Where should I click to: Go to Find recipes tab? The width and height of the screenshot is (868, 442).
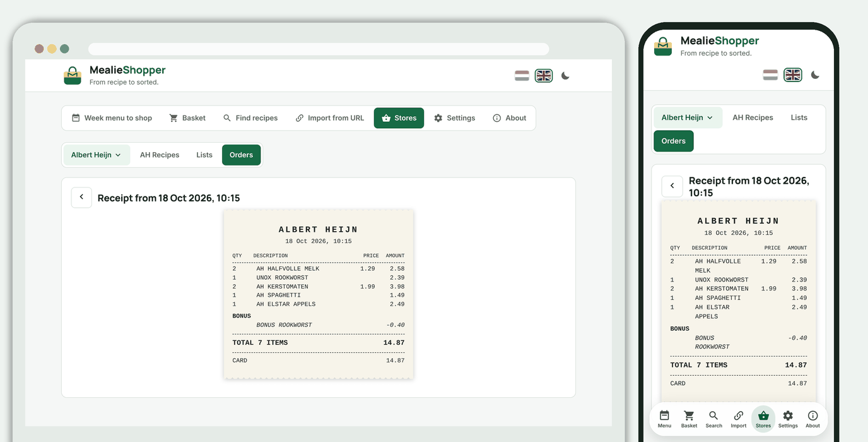(250, 118)
